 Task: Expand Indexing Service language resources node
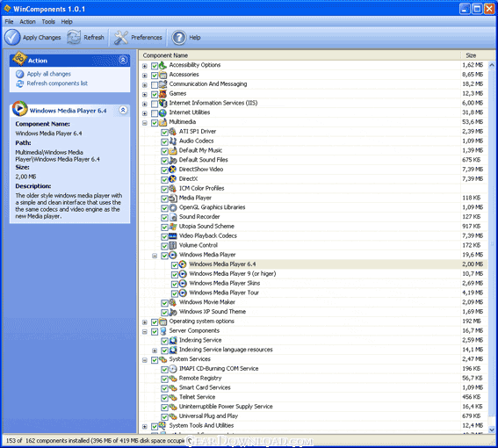click(155, 350)
